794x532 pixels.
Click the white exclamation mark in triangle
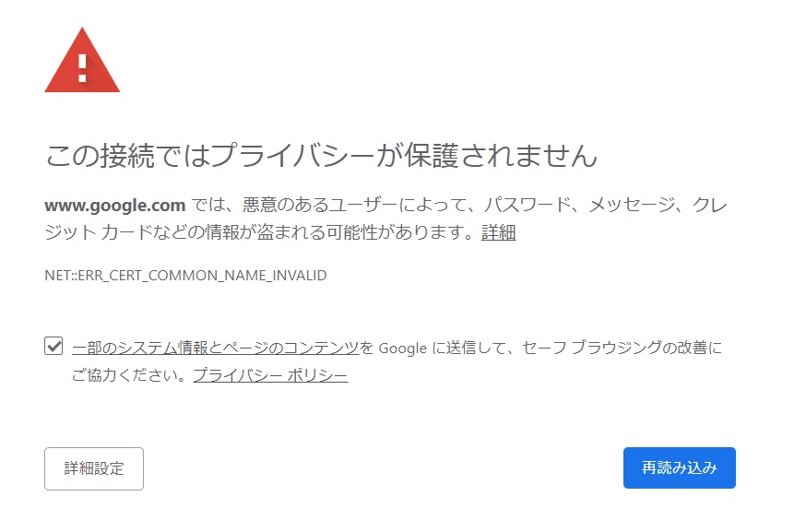82,68
